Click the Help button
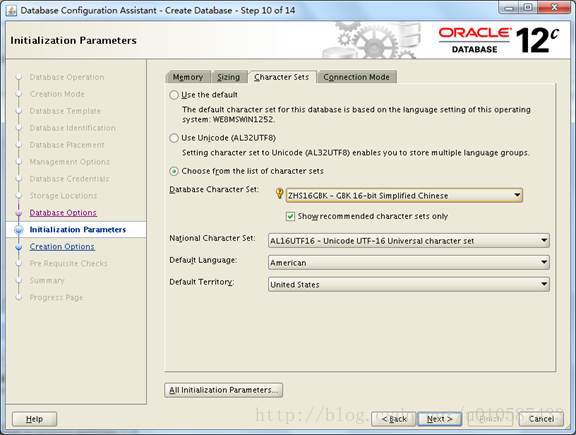The image size is (576, 435). pos(35,419)
